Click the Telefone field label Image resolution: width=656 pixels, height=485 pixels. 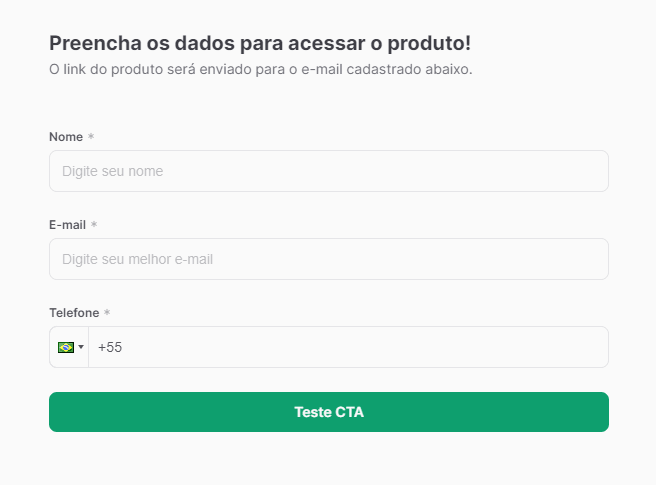coord(74,312)
